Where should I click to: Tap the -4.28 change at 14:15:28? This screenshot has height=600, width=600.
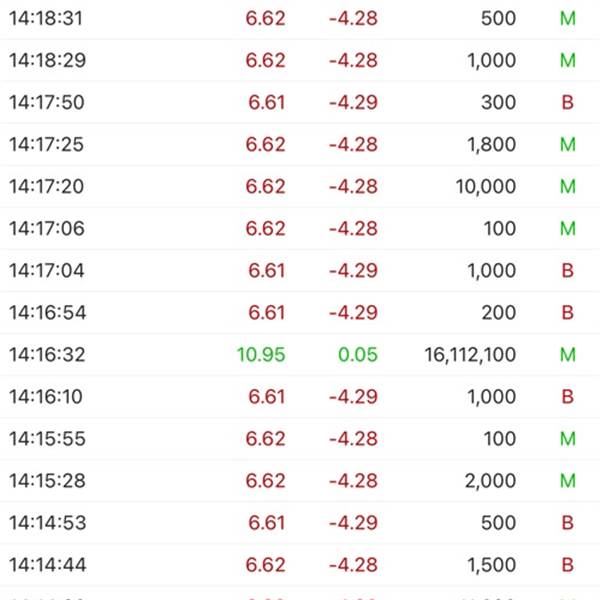tap(353, 481)
